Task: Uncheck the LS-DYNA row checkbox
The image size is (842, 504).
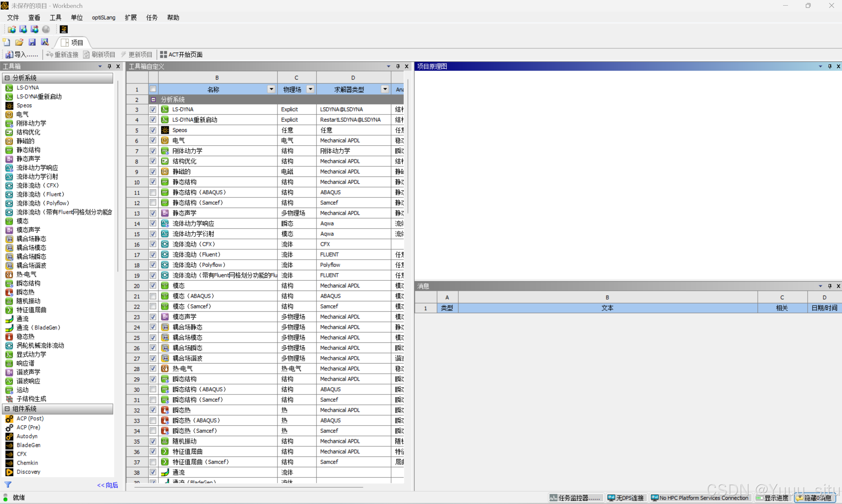Action: pos(153,109)
